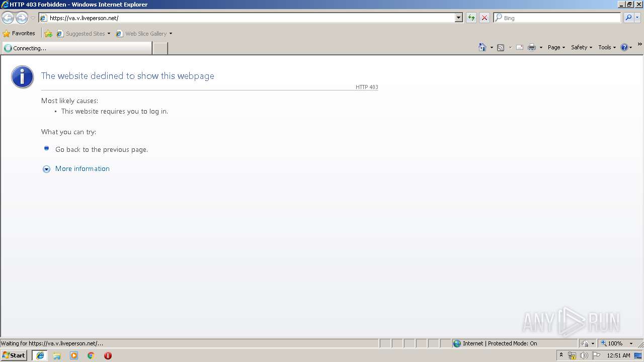This screenshot has width=644, height=362.
Task: Open the Windows Start button
Action: pyautogui.click(x=14, y=355)
